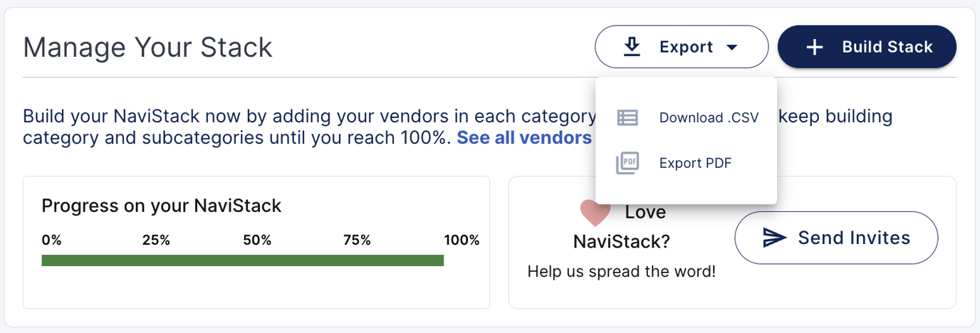This screenshot has width=980, height=333.
Task: Click the download arrow icon on Export
Action: [x=632, y=47]
